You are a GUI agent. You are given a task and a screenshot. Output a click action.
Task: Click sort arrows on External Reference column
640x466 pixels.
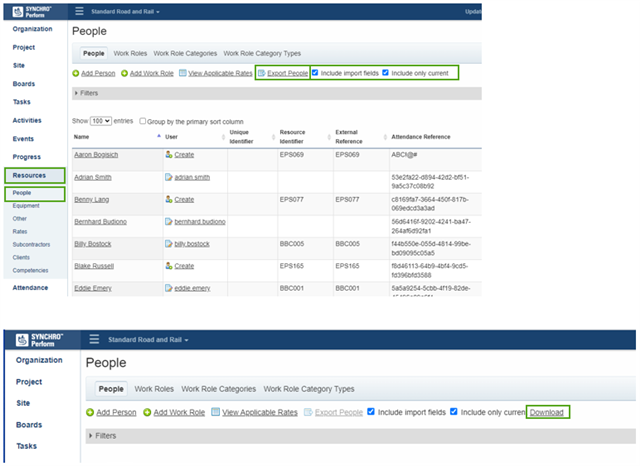pyautogui.click(x=385, y=137)
